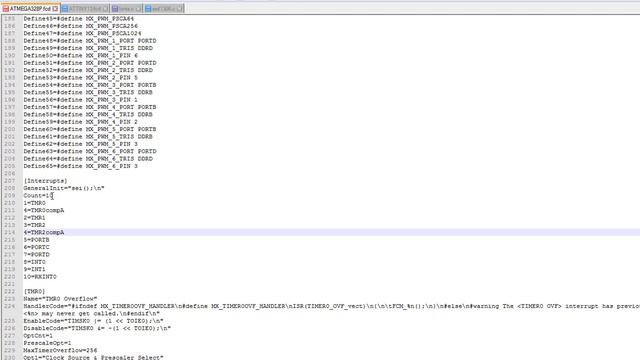Click the Define65 MX_PWM_6_PIN 3 line
The height and width of the screenshot is (360, 640).
80,166
